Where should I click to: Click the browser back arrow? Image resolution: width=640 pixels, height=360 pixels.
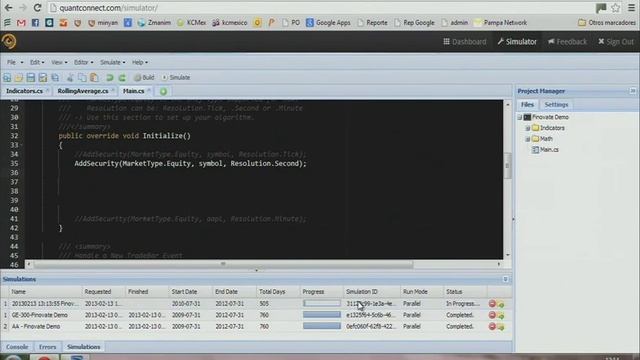(8, 8)
